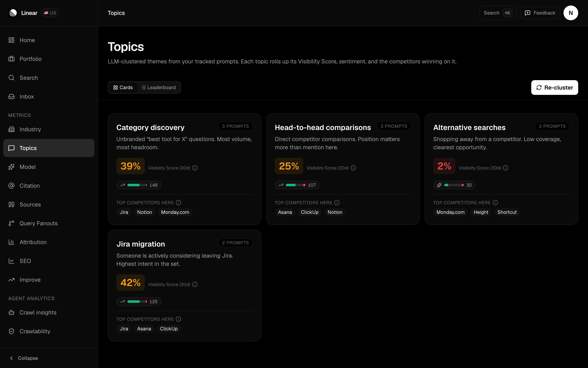Collapse the sidebar
The image size is (588, 368).
click(24, 358)
